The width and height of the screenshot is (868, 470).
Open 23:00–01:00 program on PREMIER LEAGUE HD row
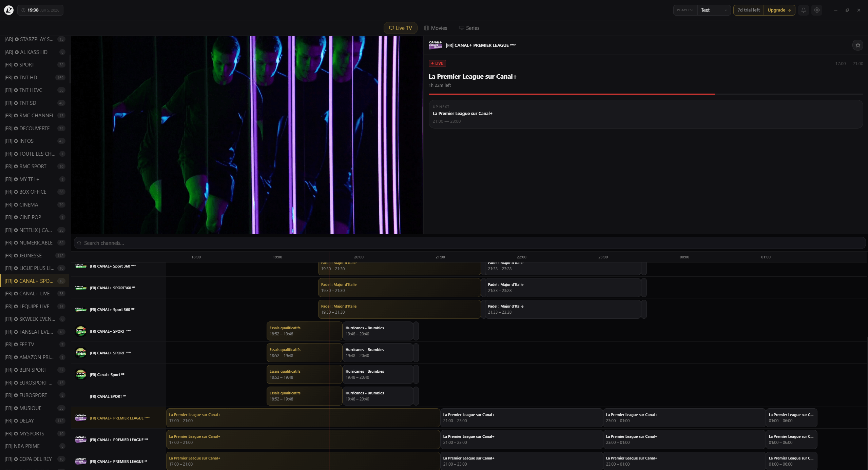coord(684,439)
